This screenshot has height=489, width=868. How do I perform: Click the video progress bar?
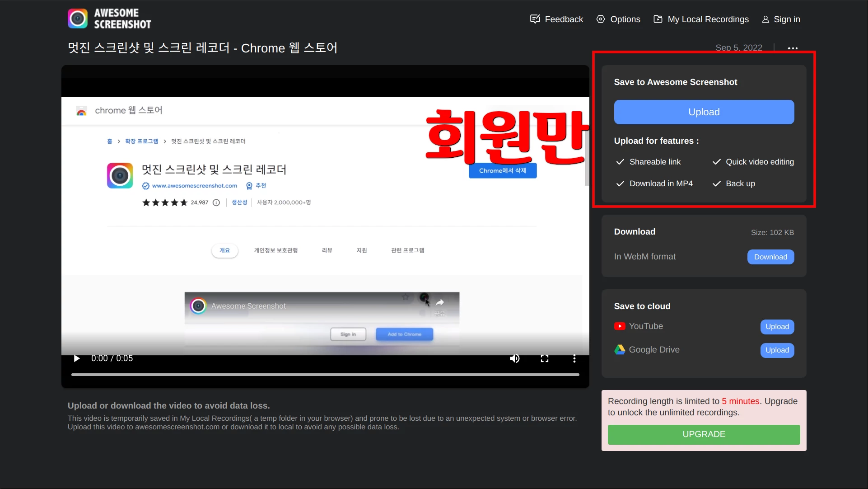tap(325, 374)
